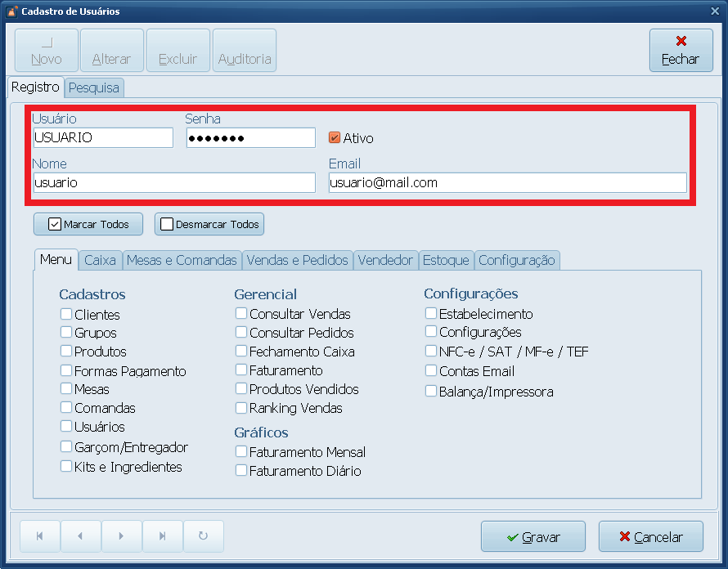The width and height of the screenshot is (728, 569).
Task: Go to first record navigation arrow
Action: 40,536
